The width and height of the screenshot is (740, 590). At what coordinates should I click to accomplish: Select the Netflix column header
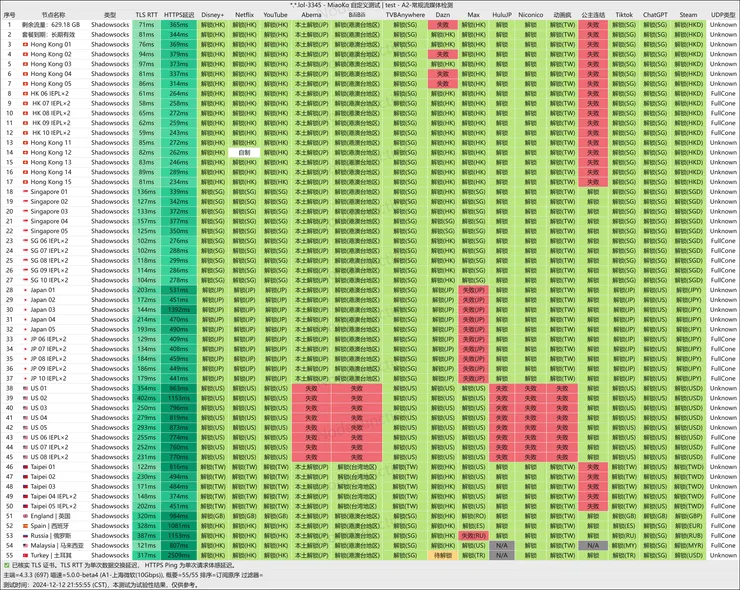click(244, 15)
